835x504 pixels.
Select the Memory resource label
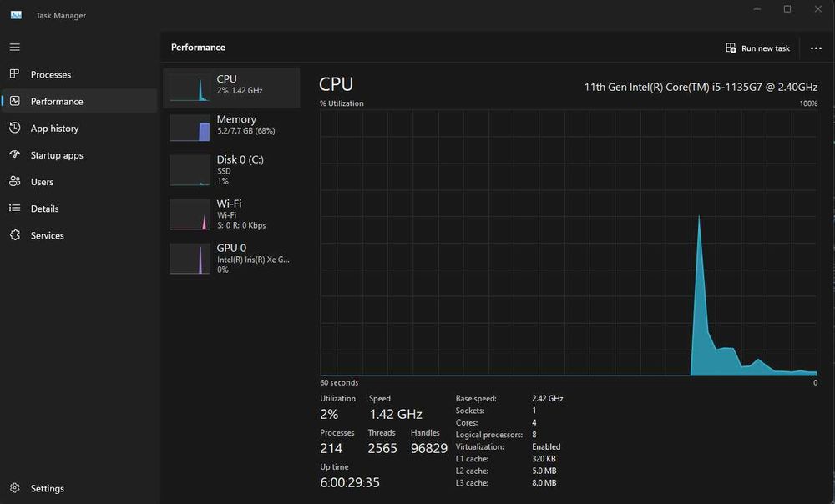pyautogui.click(x=236, y=119)
